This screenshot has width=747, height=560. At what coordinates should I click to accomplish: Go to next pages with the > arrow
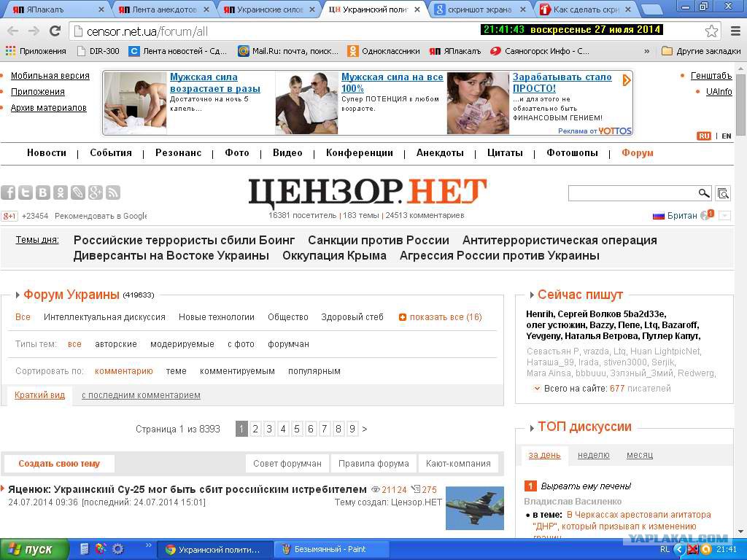[x=365, y=429]
